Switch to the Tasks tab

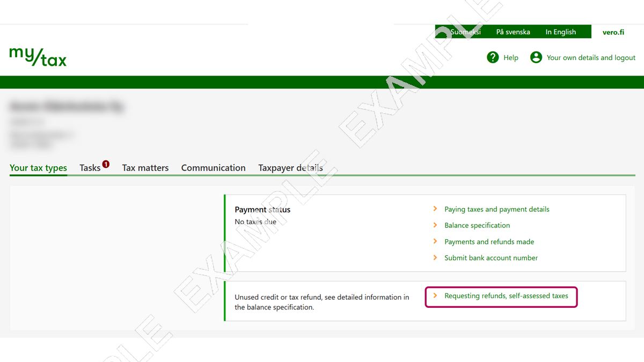click(x=90, y=168)
